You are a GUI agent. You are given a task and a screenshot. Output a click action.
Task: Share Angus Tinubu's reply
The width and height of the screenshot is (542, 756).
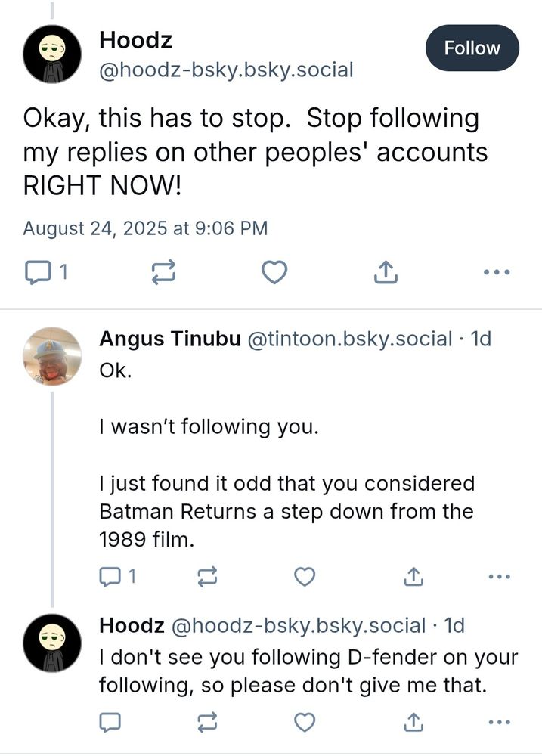point(413,577)
